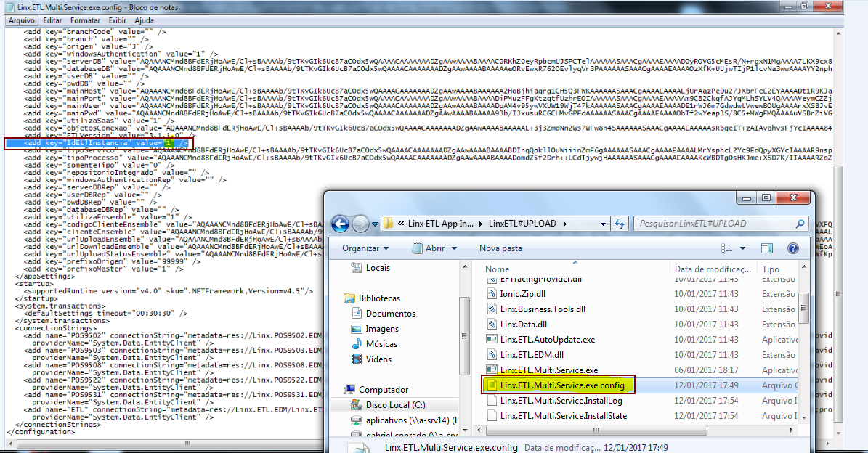Sort files by Nome column header
Viewport: 868px width, 453px height.
click(x=497, y=269)
